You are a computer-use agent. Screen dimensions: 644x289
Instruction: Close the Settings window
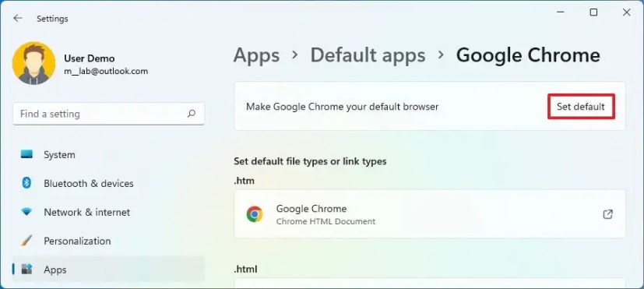[626, 12]
